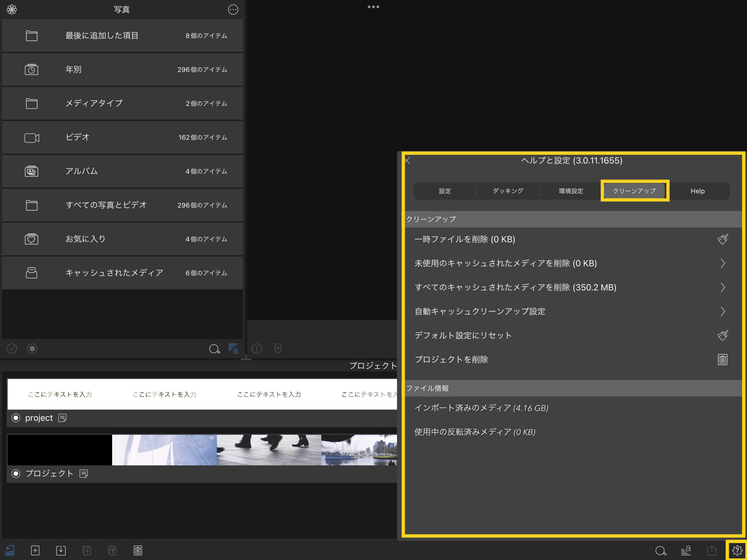Switch to the ダッキング tab
This screenshot has height=560, width=747.
coord(508,191)
